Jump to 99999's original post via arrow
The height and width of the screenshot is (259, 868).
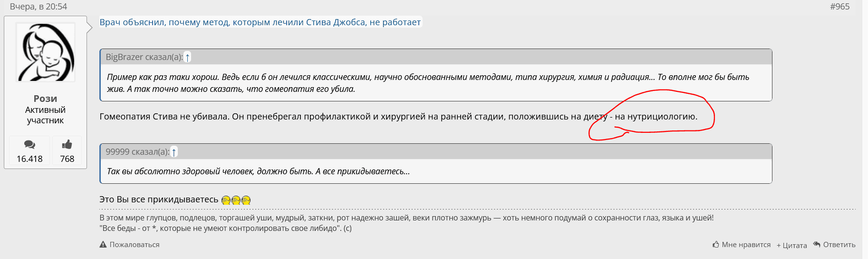click(x=174, y=152)
